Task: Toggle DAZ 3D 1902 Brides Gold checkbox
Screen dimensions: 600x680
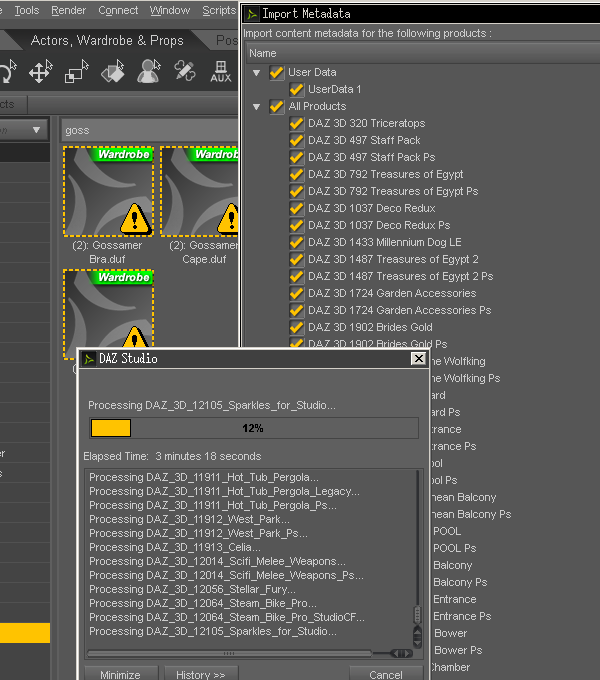Action: (x=296, y=327)
